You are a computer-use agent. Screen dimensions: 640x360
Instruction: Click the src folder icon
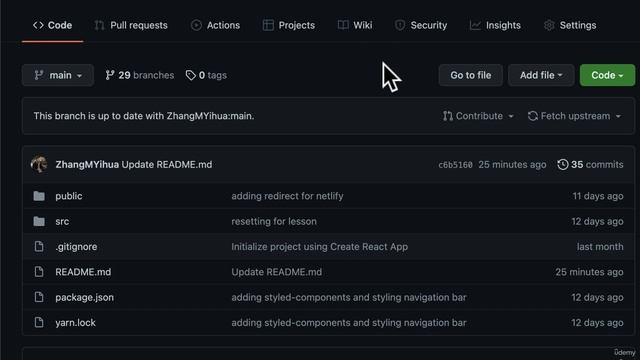(39, 221)
